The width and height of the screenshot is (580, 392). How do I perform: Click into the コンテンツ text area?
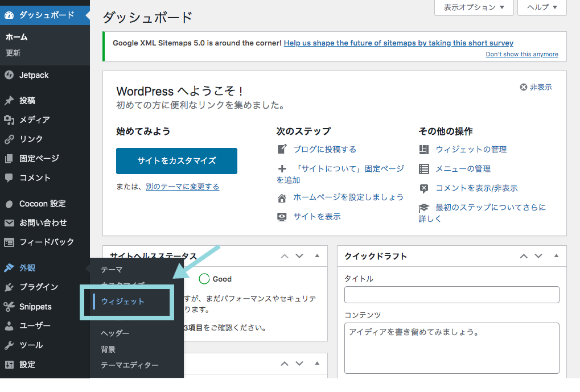click(x=451, y=348)
